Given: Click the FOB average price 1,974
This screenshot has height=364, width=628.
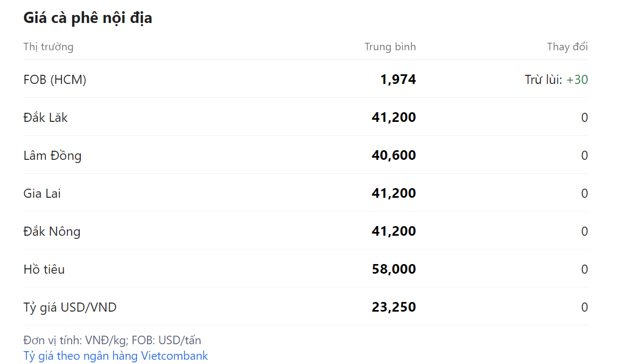Looking at the screenshot, I should [x=398, y=80].
